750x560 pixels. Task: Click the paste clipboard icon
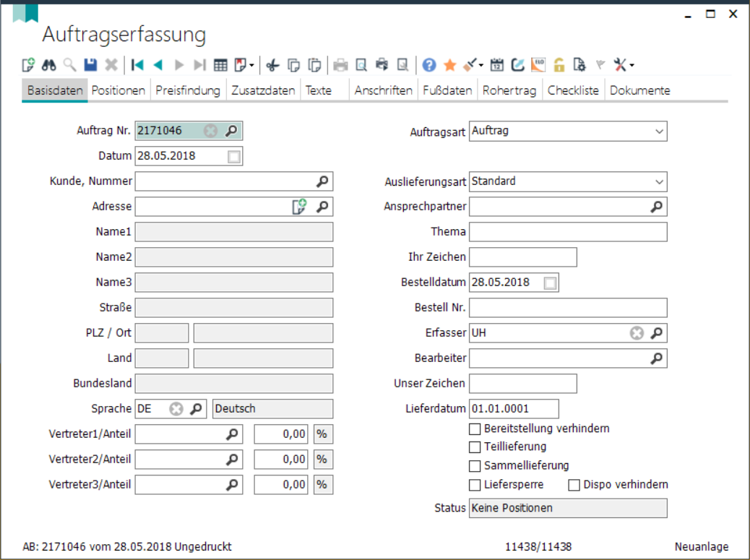[314, 64]
